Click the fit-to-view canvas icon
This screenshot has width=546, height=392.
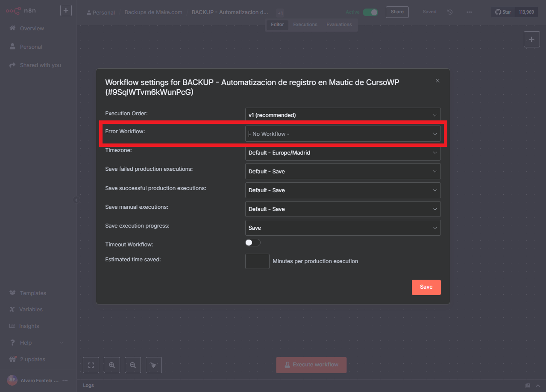click(91, 365)
